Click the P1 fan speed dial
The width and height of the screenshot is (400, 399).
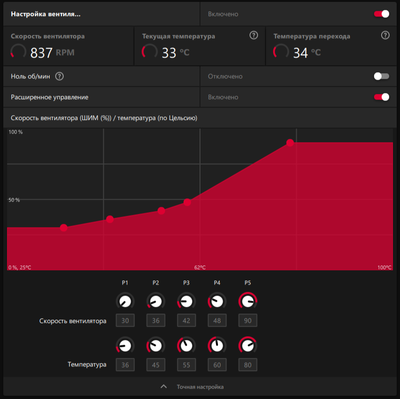[125, 301]
